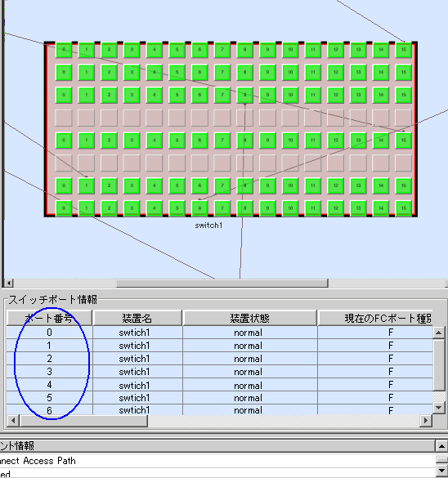The width and height of the screenshot is (448, 478).
Task: Select port 0 in switch1's bottom row
Action: coord(64,208)
